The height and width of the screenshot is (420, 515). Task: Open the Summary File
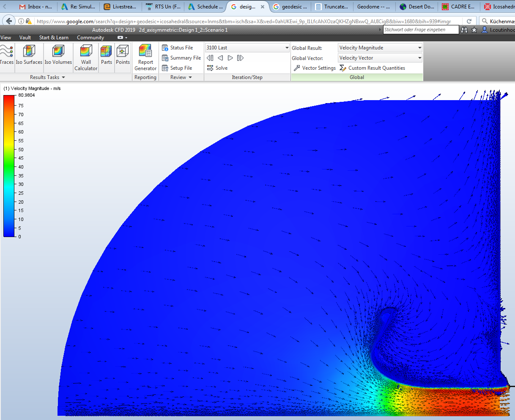(181, 57)
